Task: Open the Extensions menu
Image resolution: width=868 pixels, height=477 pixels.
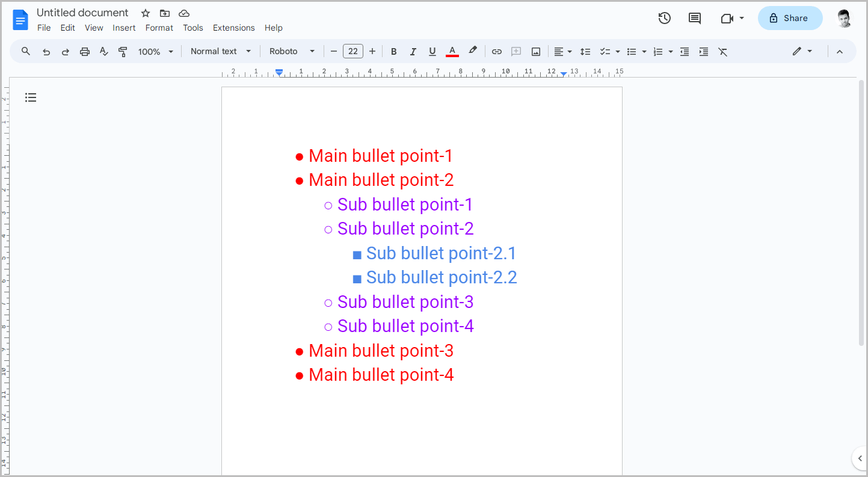Action: pyautogui.click(x=234, y=28)
